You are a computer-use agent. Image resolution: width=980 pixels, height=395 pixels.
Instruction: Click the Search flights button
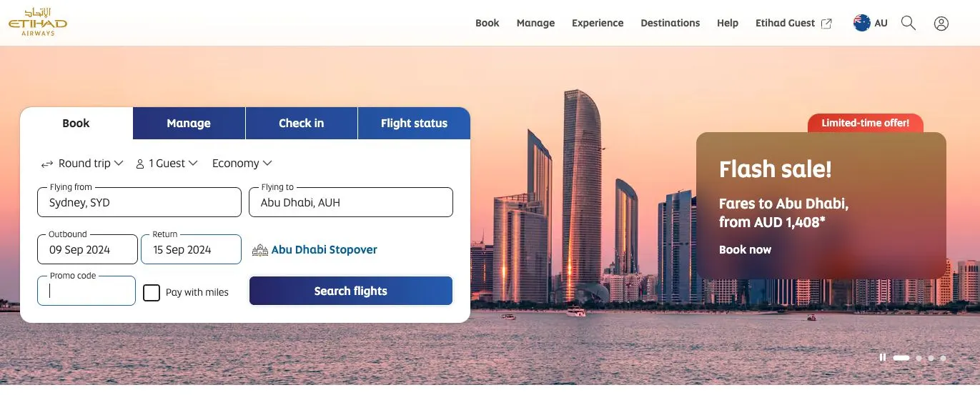350,291
